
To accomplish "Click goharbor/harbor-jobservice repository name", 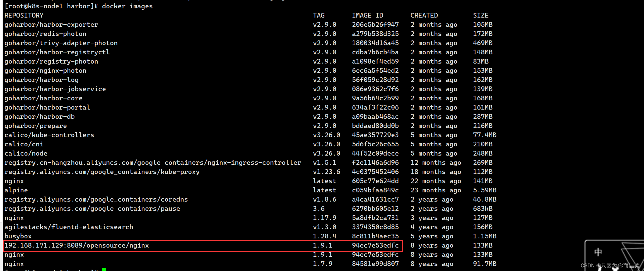I will point(55,89).
